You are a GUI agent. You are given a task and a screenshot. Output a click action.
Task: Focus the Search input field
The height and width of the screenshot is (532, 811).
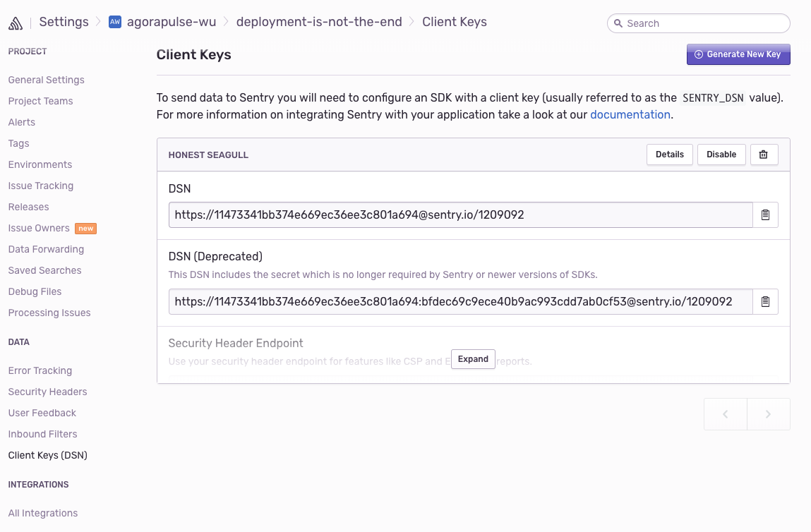[x=698, y=23]
